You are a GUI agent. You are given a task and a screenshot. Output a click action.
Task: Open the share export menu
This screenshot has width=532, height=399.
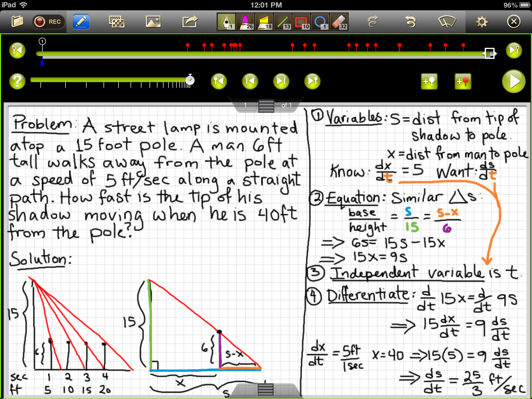pos(190,22)
